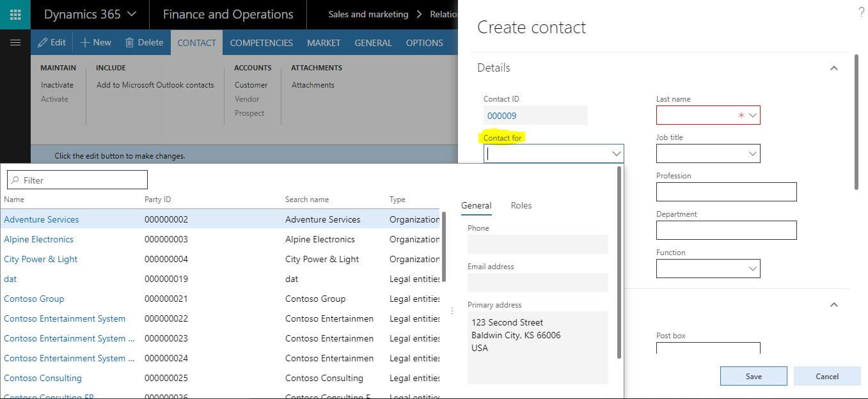Open the Job title dropdown arrow
The image size is (868, 399).
point(753,154)
